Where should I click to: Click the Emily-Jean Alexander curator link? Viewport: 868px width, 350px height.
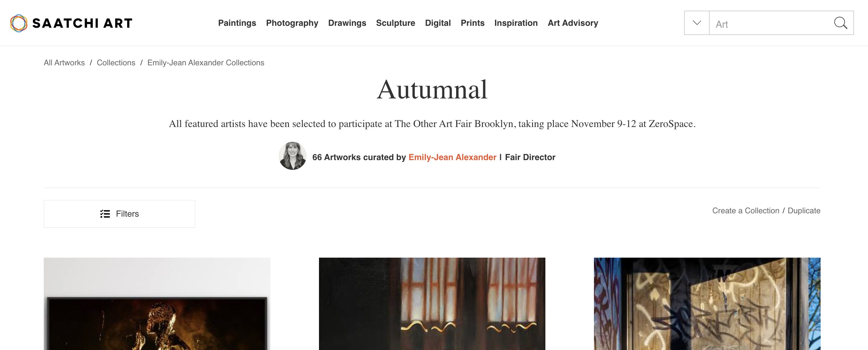pos(452,157)
